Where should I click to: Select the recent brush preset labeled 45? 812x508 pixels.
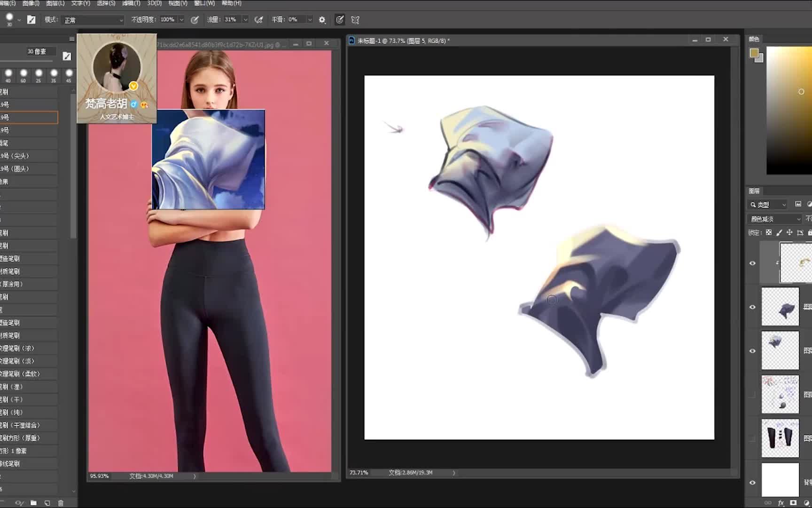(69, 75)
